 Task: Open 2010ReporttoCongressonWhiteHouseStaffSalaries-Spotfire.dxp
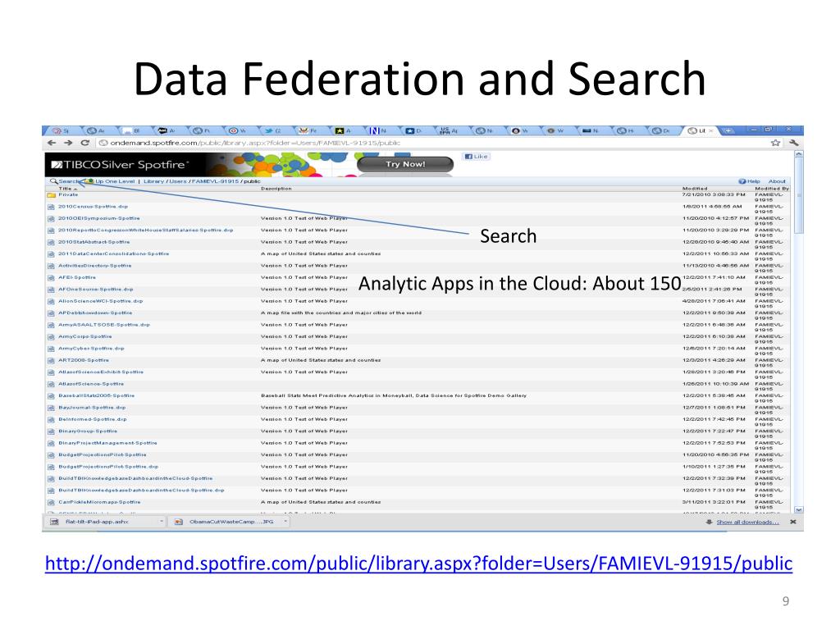pyautogui.click(x=146, y=231)
